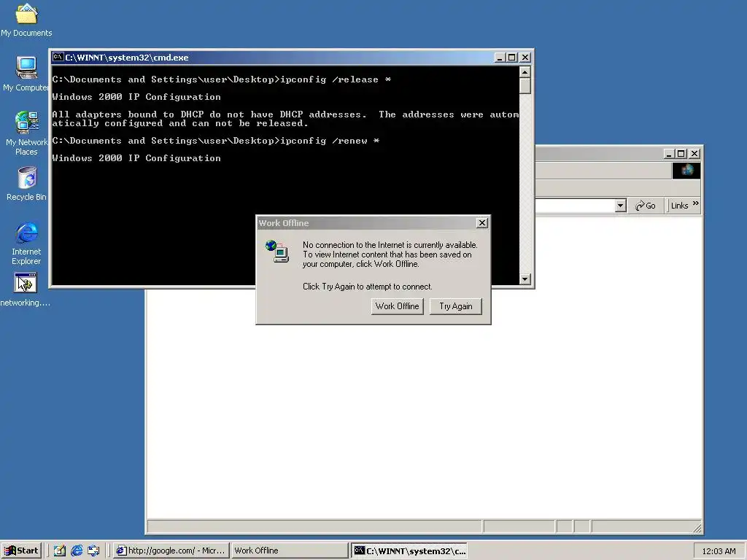
Task: Click the cmd window system menu icon
Action: 58,57
